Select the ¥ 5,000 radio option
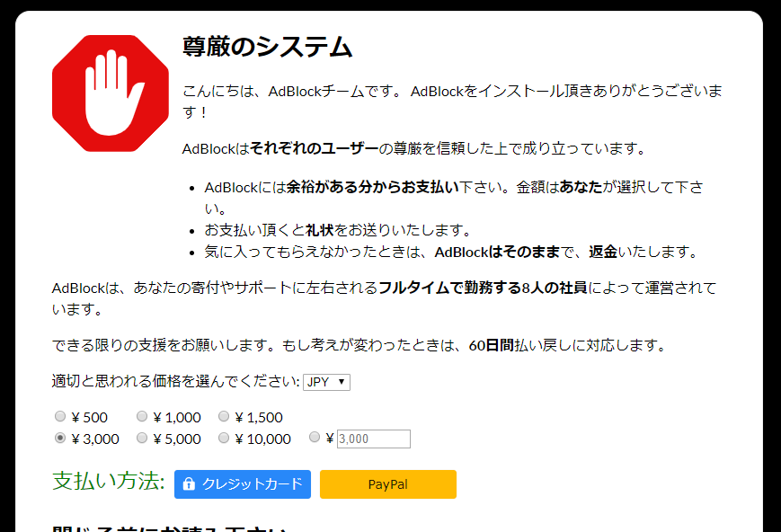781x532 pixels. tap(142, 438)
